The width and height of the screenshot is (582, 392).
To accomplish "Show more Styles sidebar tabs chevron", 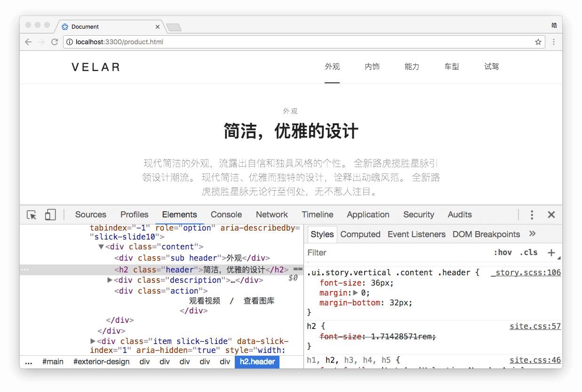I will point(533,234).
